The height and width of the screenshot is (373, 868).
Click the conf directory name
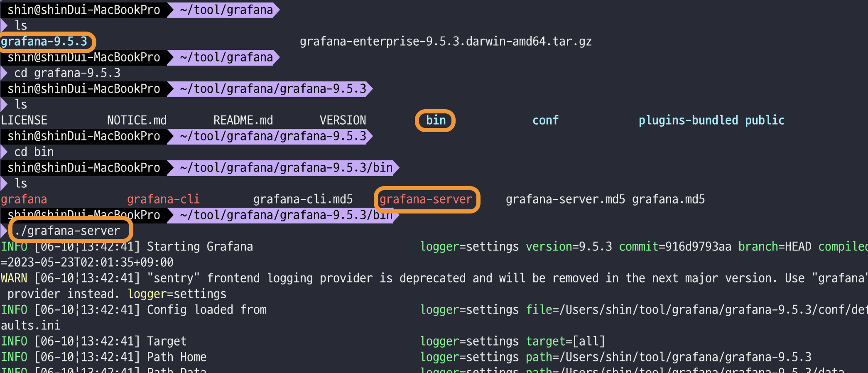(x=545, y=120)
